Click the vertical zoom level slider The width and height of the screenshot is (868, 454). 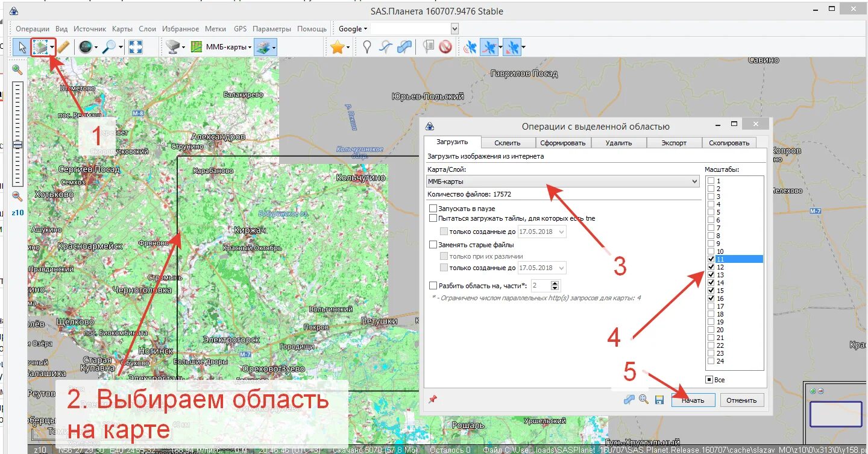coord(17,134)
